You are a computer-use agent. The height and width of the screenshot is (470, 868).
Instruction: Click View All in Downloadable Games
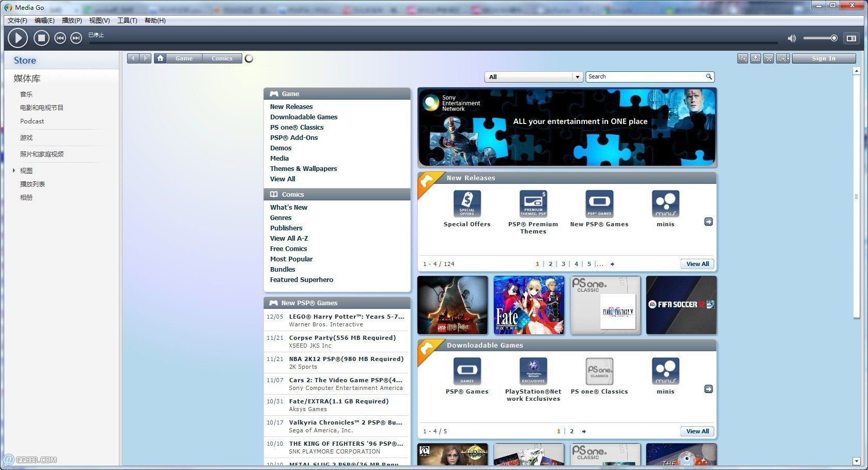(698, 431)
